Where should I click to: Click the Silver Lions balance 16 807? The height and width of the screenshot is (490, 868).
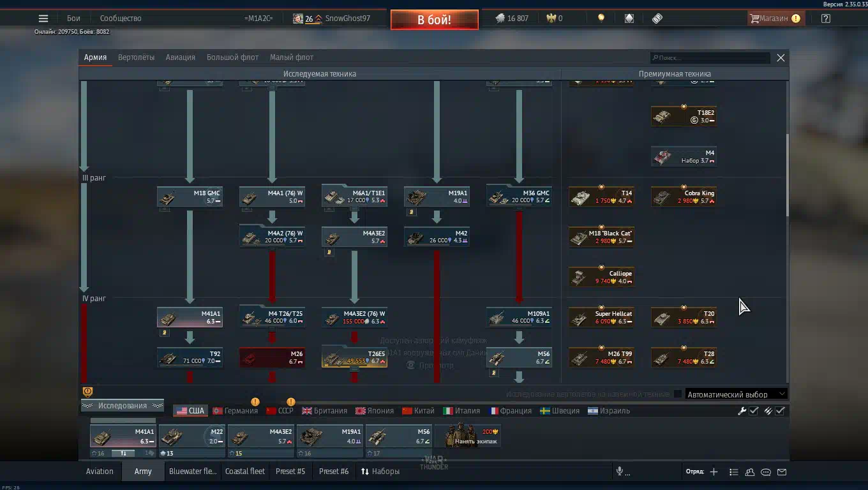coord(513,19)
